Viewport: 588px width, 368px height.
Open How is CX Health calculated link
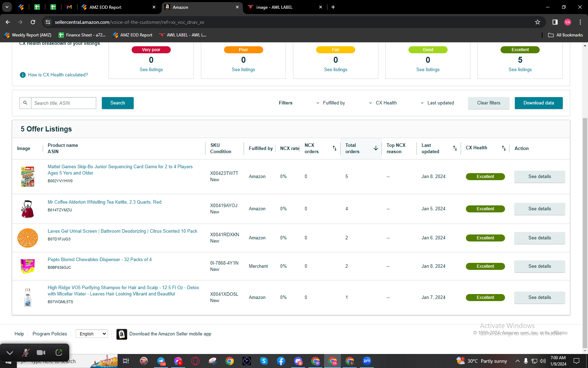[x=58, y=75]
